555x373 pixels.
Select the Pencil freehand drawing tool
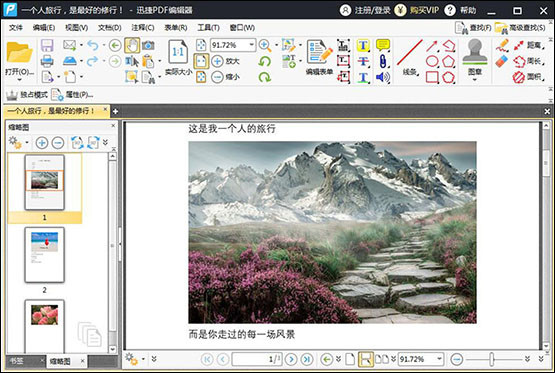tap(502, 45)
